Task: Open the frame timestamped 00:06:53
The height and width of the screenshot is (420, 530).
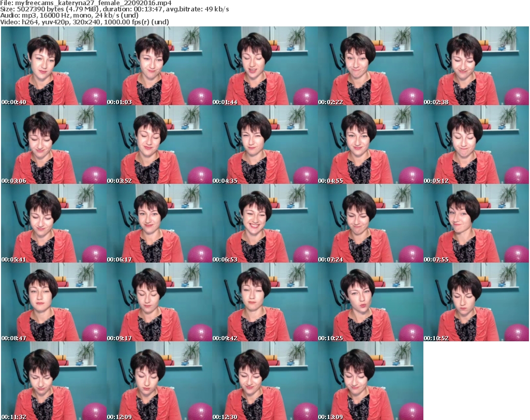Action: [x=264, y=223]
